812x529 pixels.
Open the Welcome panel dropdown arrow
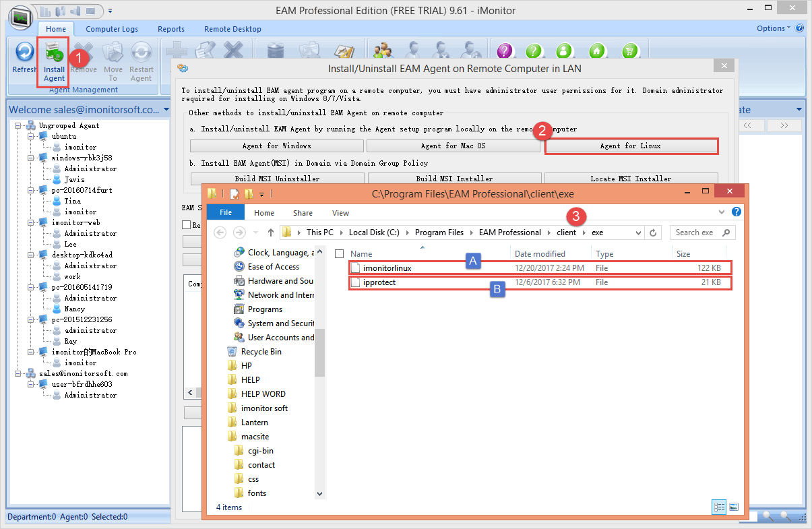click(x=165, y=109)
